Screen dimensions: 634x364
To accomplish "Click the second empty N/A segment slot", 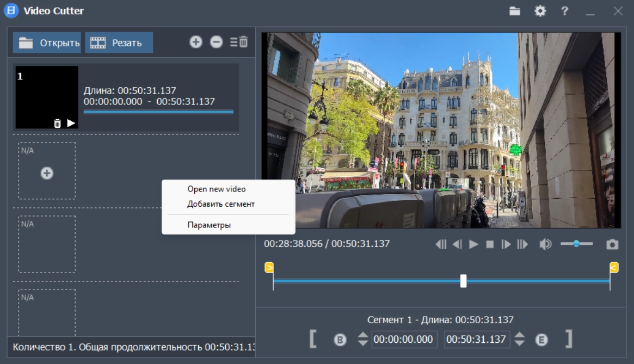I will [x=47, y=244].
